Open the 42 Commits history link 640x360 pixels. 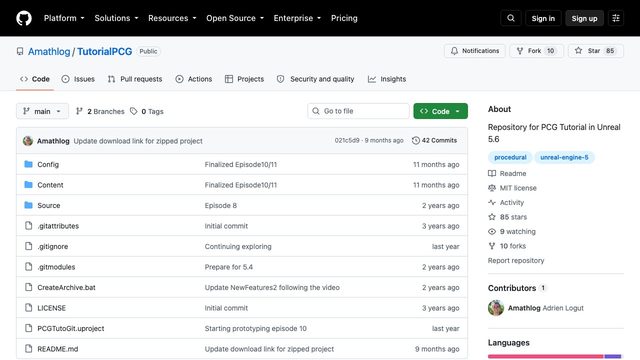pyautogui.click(x=435, y=140)
